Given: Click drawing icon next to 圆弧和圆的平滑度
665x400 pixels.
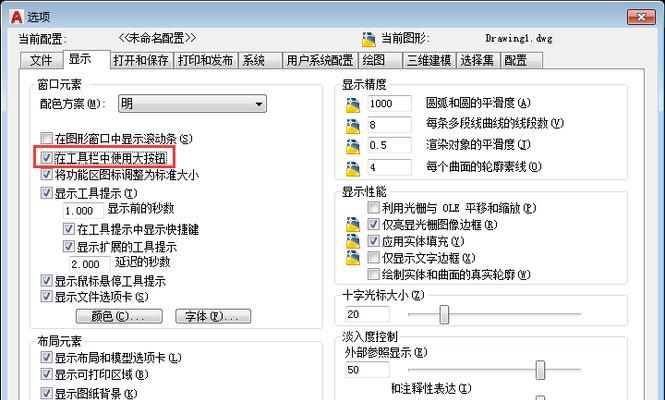Looking at the screenshot, I should (352, 104).
